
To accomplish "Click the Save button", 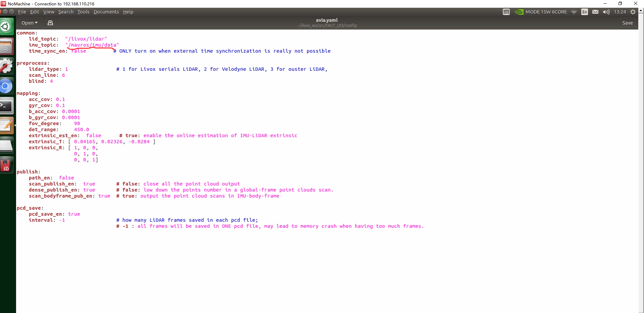I will click(628, 23).
